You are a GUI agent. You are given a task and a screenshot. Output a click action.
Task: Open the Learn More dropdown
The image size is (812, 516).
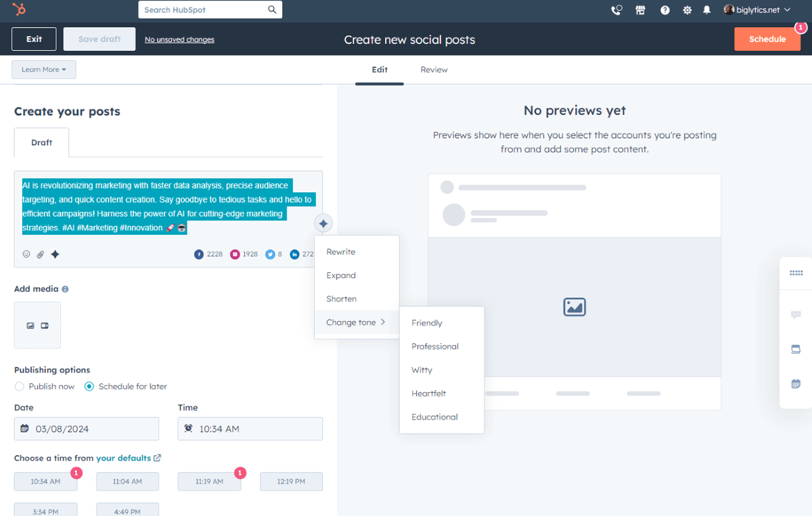tap(44, 70)
